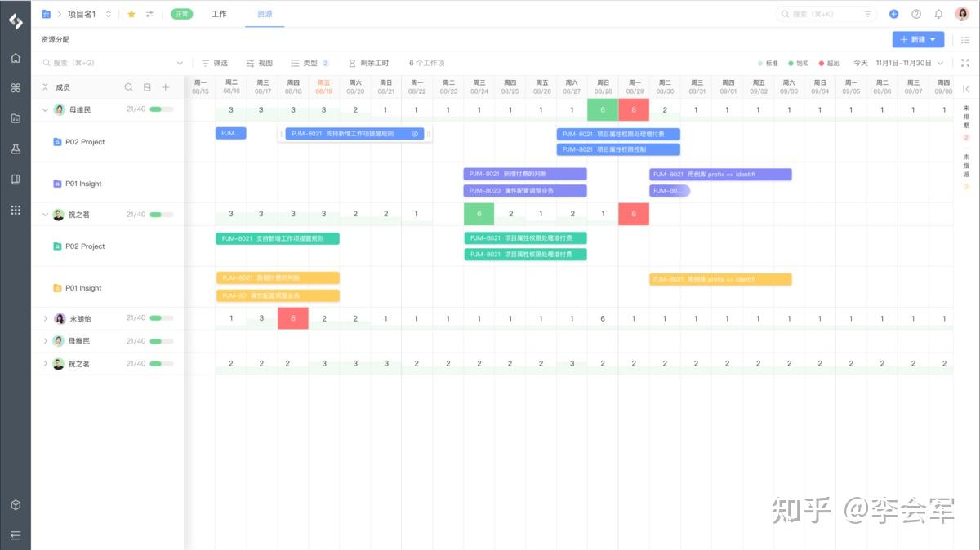The height and width of the screenshot is (550, 980).
Task: Open the 未指派 side panel tab
Action: [966, 171]
